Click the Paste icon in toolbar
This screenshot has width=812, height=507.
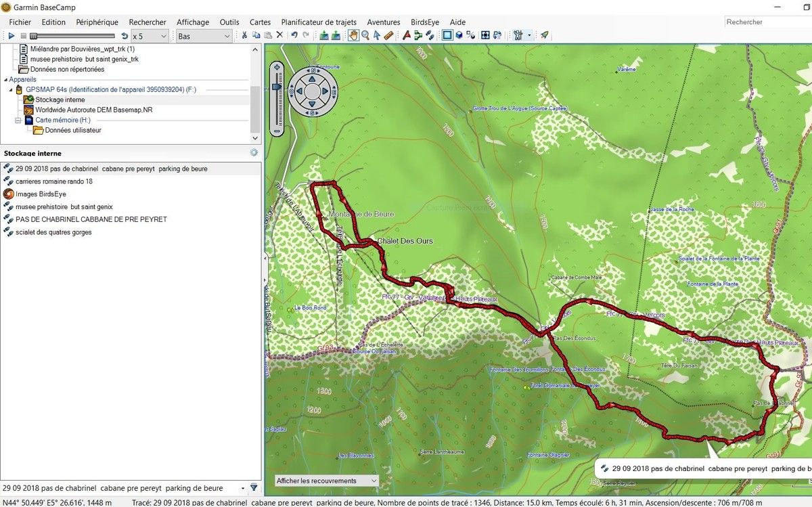[x=268, y=36]
